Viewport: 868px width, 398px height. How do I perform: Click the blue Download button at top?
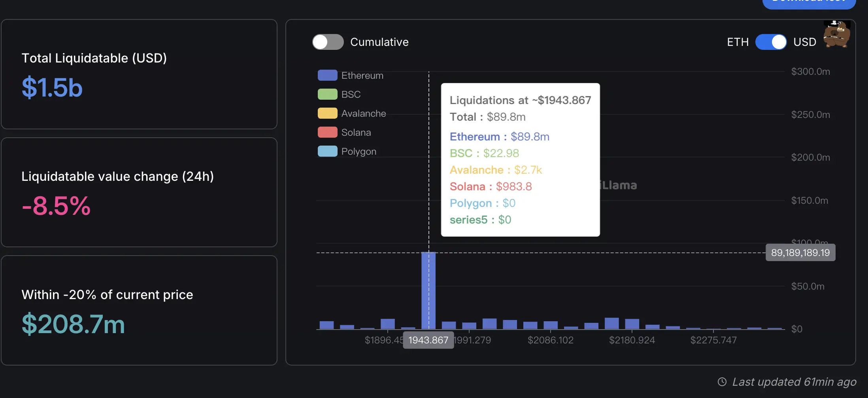tap(809, 3)
